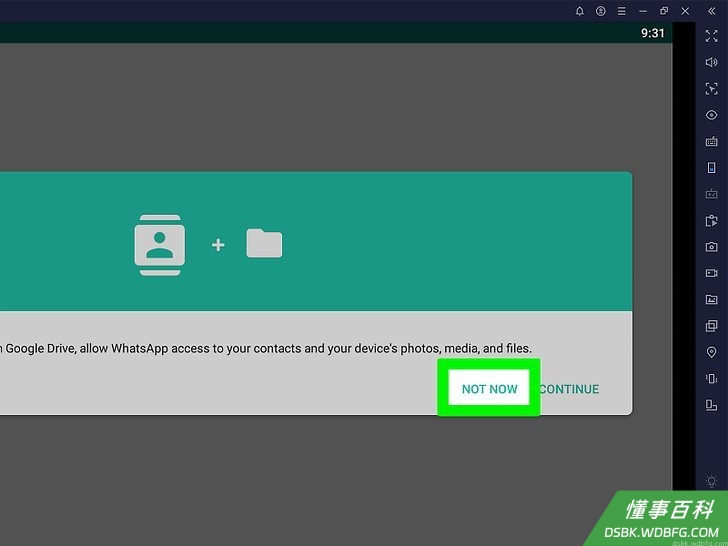The image size is (728, 546).
Task: Click the shake device icon
Action: [x=711, y=378]
